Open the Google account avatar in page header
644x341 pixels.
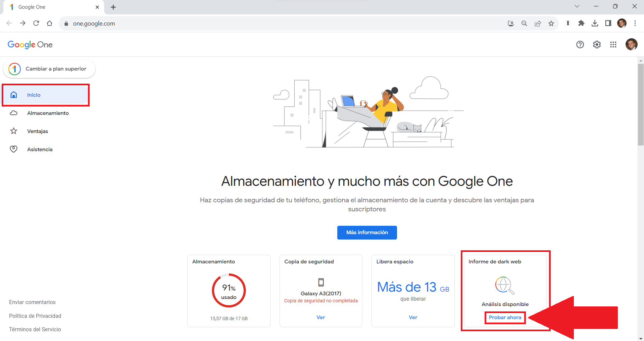631,44
